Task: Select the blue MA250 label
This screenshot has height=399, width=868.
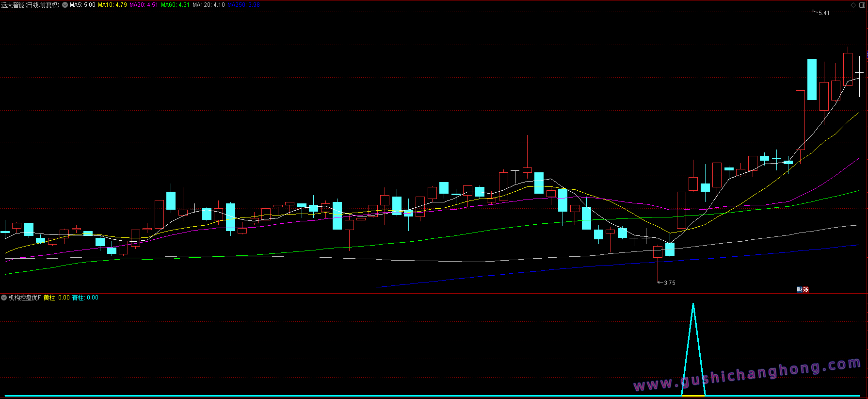Action: click(243, 5)
